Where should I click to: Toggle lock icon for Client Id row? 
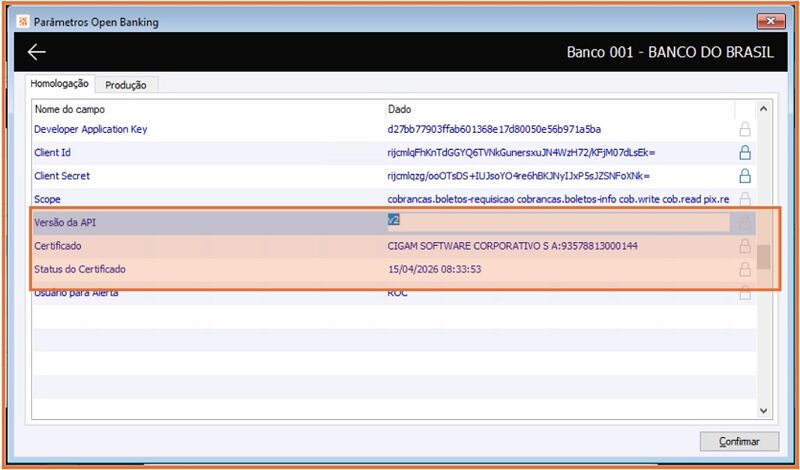(x=745, y=153)
